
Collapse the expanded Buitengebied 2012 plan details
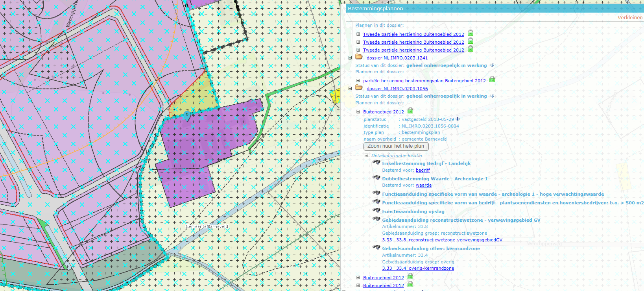pos(358,112)
